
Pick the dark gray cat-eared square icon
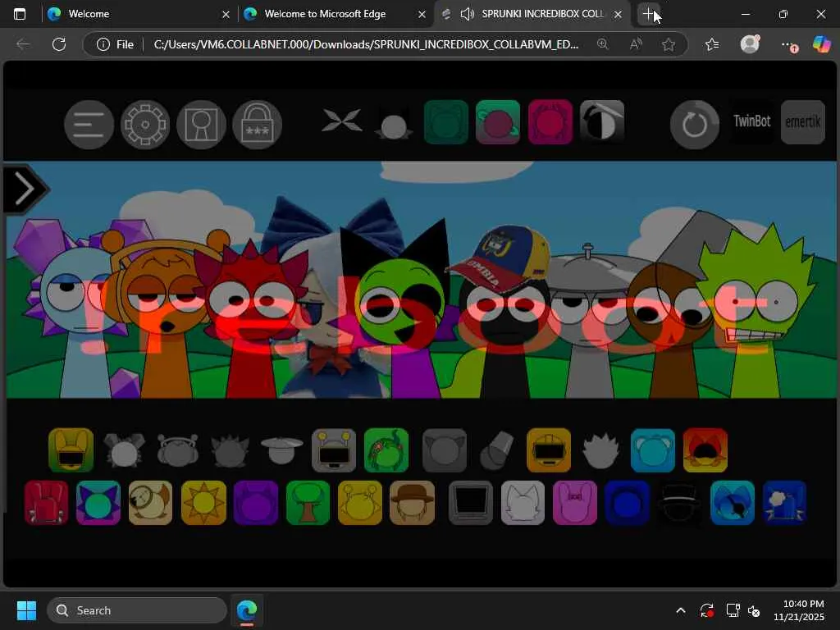tap(445, 450)
